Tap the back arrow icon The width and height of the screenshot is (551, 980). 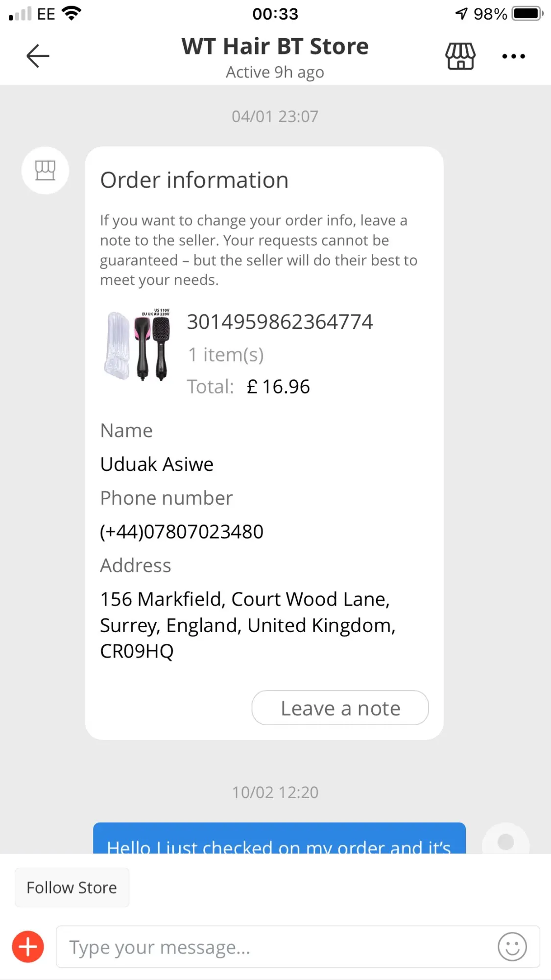point(38,56)
